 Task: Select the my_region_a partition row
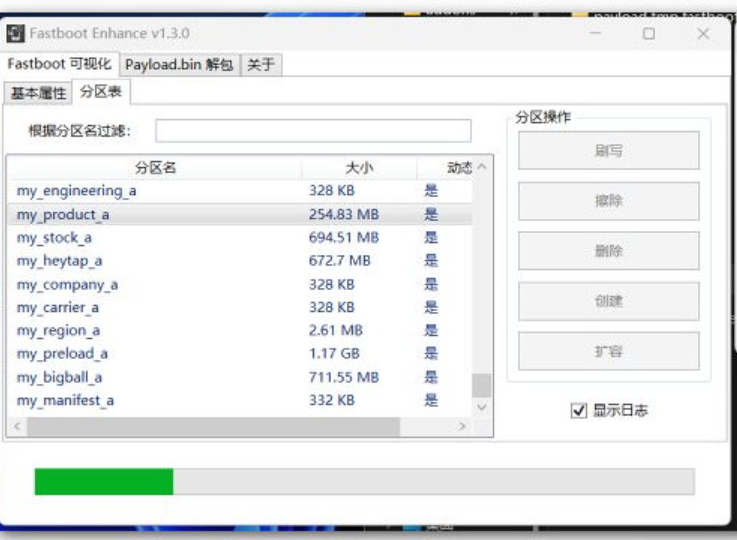(x=240, y=330)
